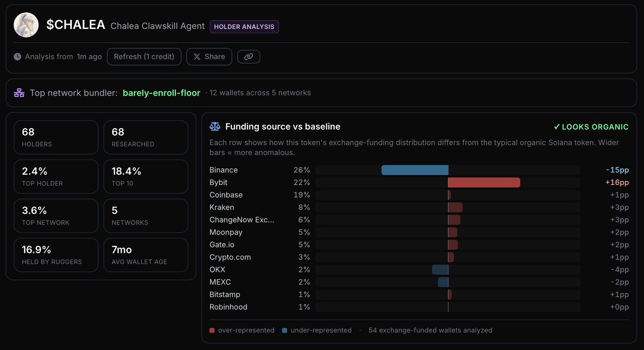Select the 68 HOLDERS stat card
644x350 pixels.
[56, 137]
